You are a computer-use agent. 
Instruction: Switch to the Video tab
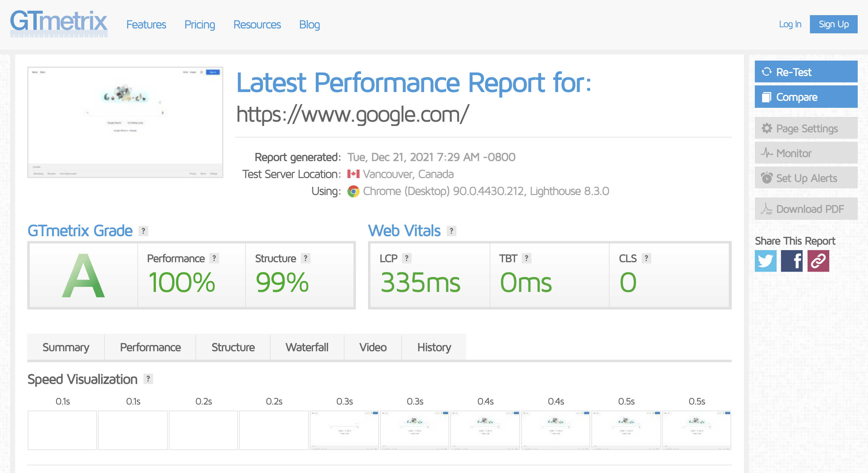click(373, 347)
